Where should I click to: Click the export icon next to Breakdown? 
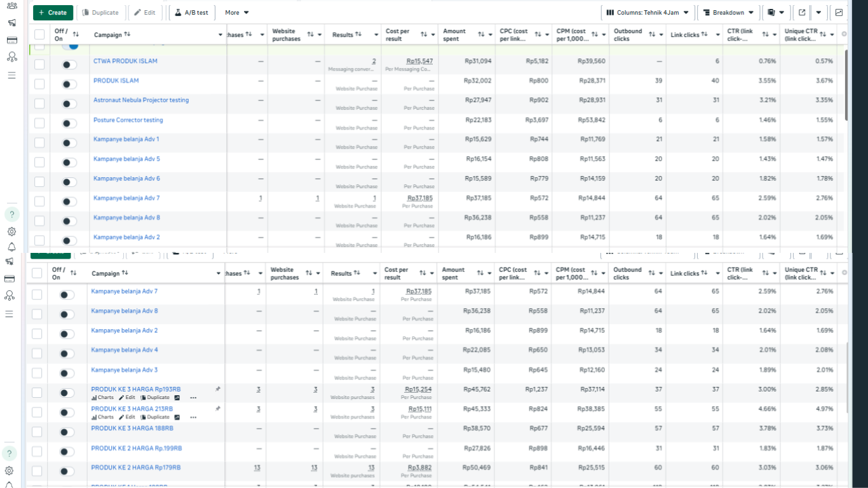click(802, 12)
